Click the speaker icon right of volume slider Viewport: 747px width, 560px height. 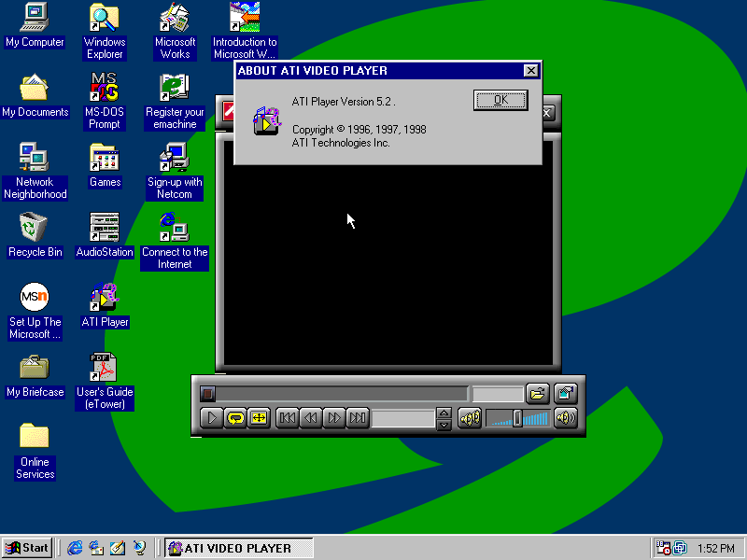click(x=566, y=418)
